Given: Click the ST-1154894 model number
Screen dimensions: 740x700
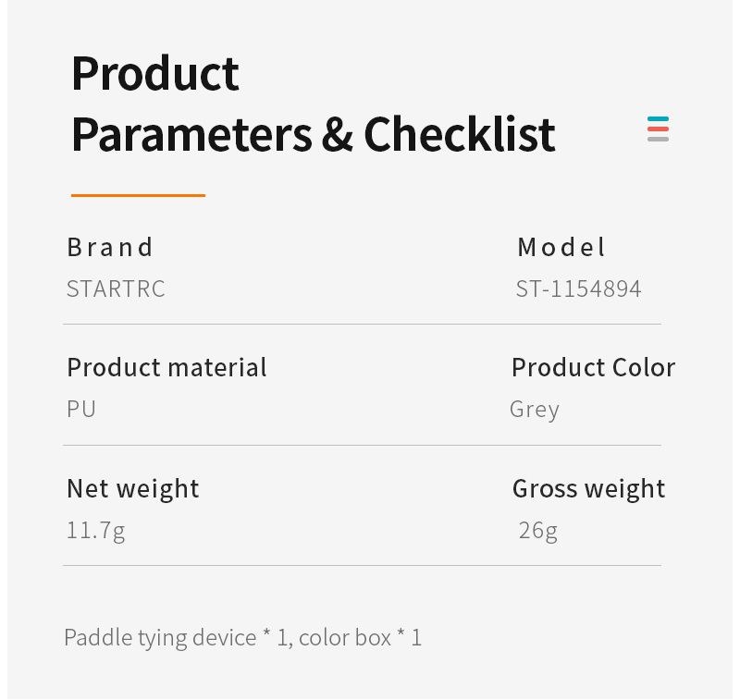Looking at the screenshot, I should (x=579, y=289).
